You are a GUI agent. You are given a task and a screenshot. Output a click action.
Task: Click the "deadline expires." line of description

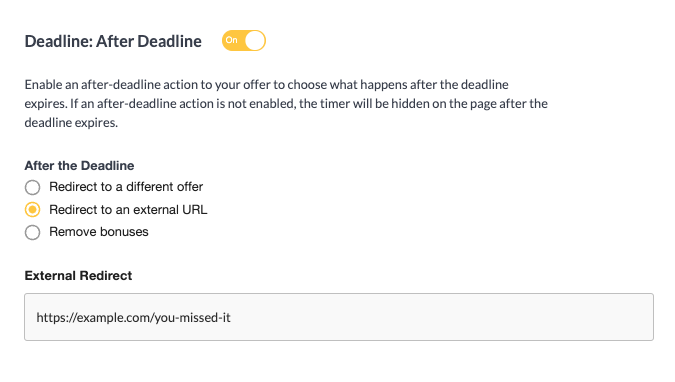pyautogui.click(x=71, y=123)
